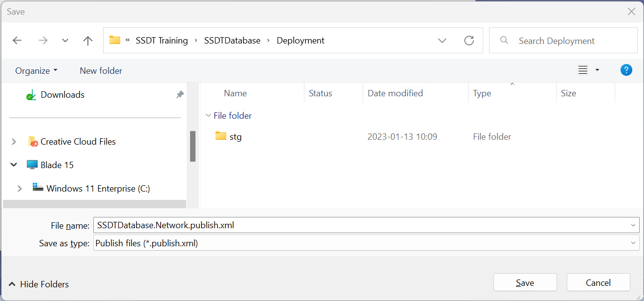The image size is (644, 301).
Task: Open the view options dropdown arrow
Action: [597, 70]
